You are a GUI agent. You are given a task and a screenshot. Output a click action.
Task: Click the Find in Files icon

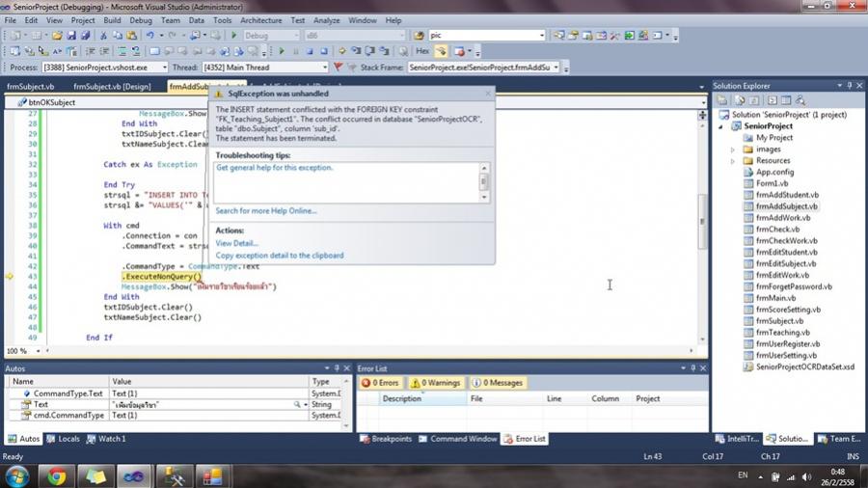tap(419, 36)
